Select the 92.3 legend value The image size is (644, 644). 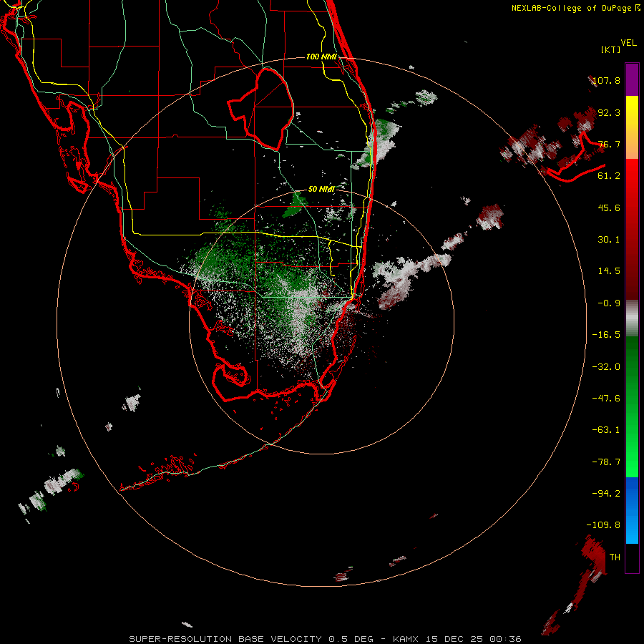(609, 112)
